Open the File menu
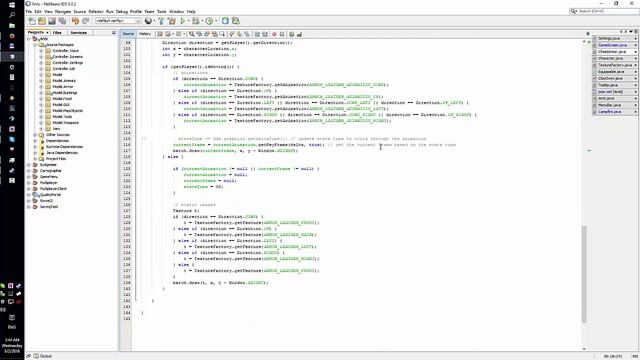Viewport: 640px width, 360px height. (x=29, y=11)
